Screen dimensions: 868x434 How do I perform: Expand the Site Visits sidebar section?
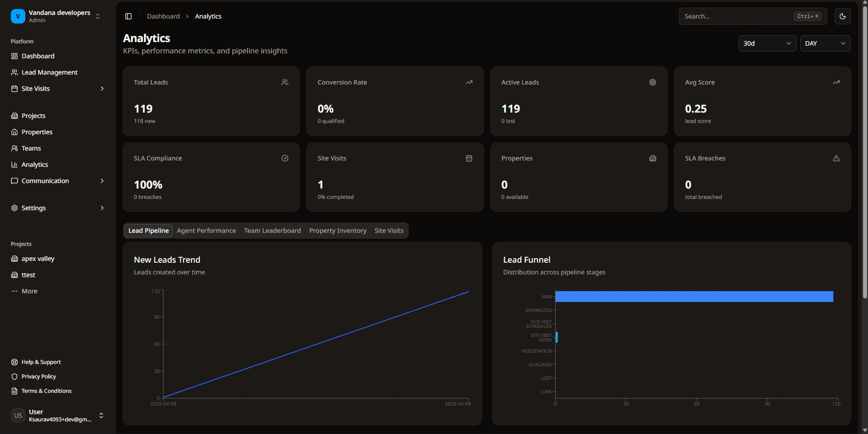click(x=102, y=89)
